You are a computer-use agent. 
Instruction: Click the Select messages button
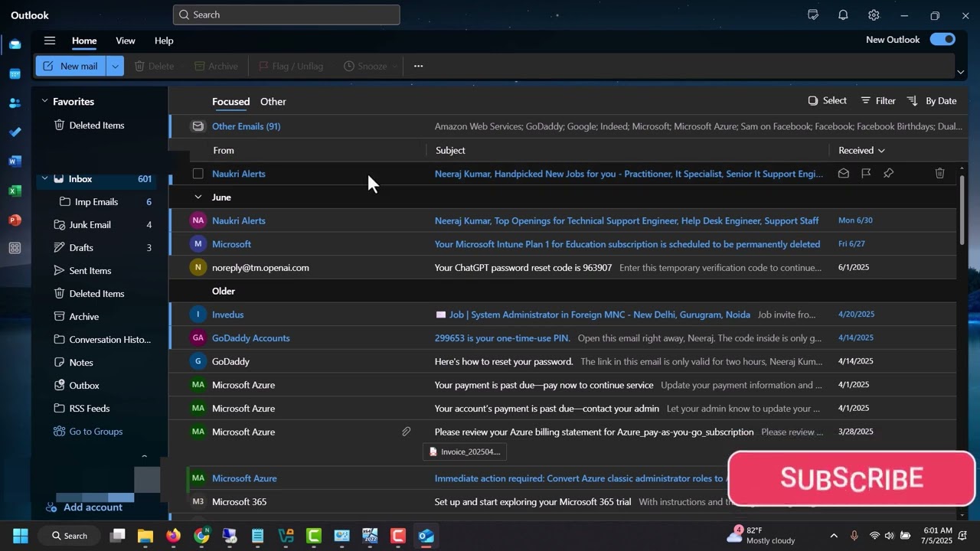coord(828,101)
